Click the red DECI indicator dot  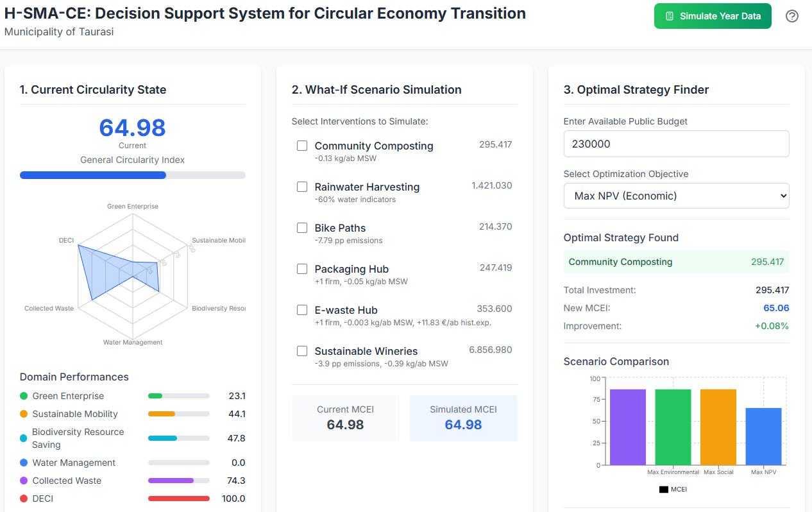(24, 499)
